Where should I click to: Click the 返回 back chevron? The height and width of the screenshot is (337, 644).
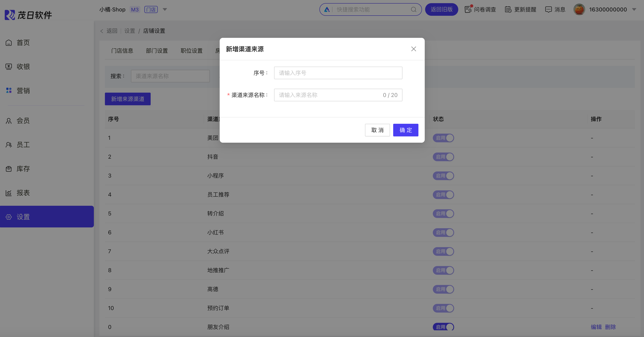(x=102, y=31)
